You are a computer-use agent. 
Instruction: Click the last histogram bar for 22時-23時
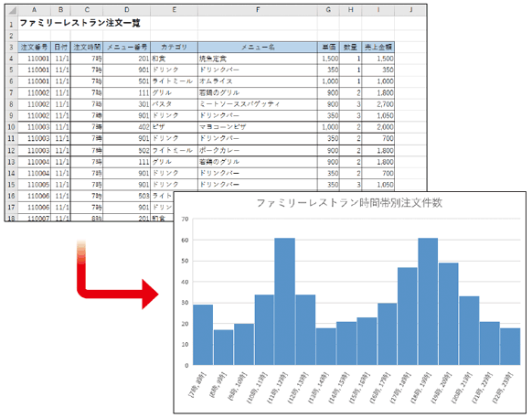click(510, 347)
